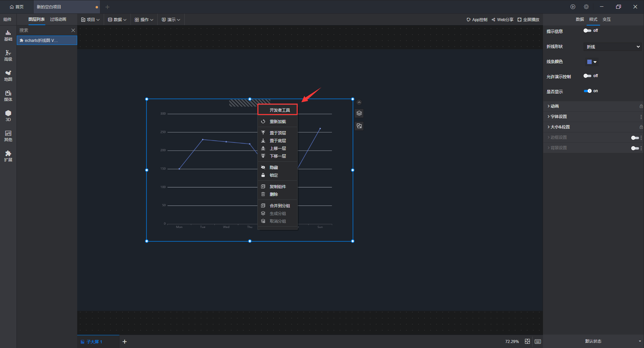This screenshot has height=348, width=644.
Task: Toggle the 是否显示 switch off
Action: (x=587, y=91)
